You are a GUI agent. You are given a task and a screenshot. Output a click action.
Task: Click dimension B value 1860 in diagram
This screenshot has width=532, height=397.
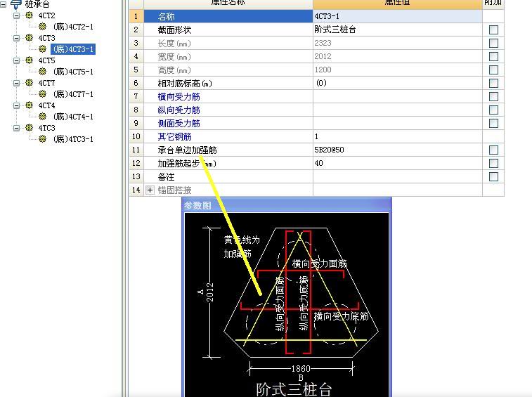[x=301, y=368]
